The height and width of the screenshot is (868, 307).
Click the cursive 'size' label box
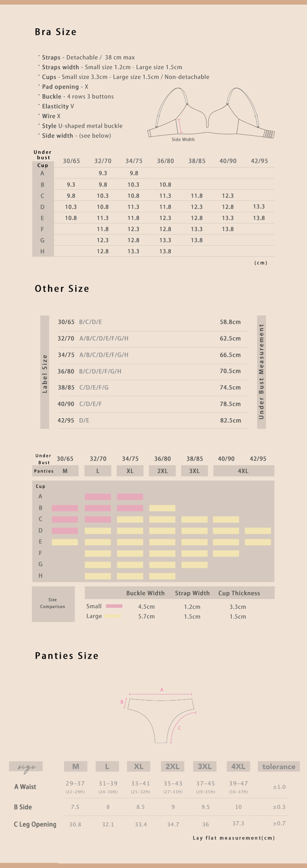[x=26, y=766]
